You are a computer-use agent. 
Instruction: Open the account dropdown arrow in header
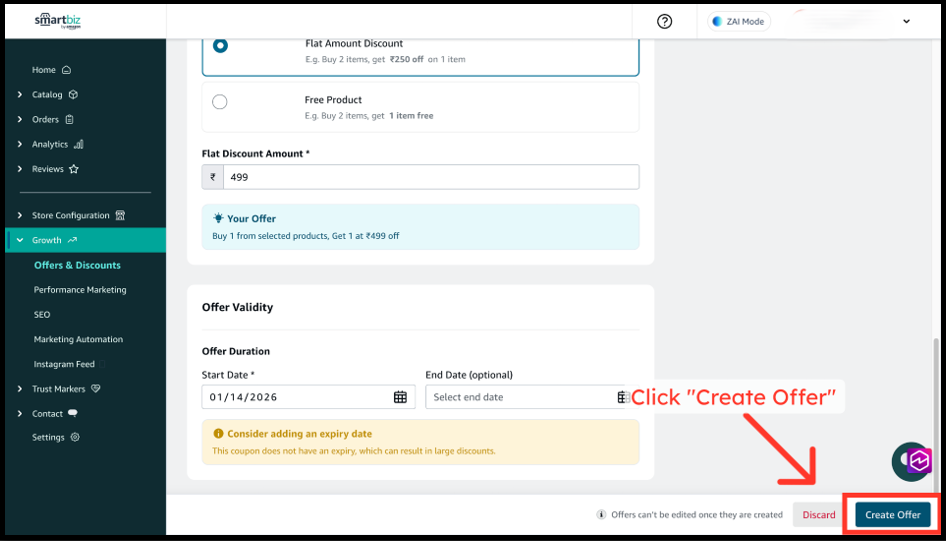coord(907,22)
